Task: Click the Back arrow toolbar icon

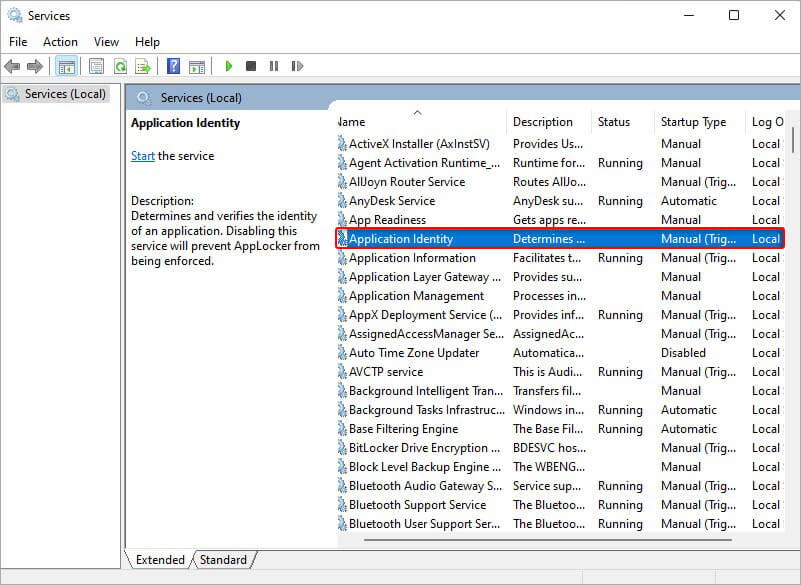Action: [12, 66]
